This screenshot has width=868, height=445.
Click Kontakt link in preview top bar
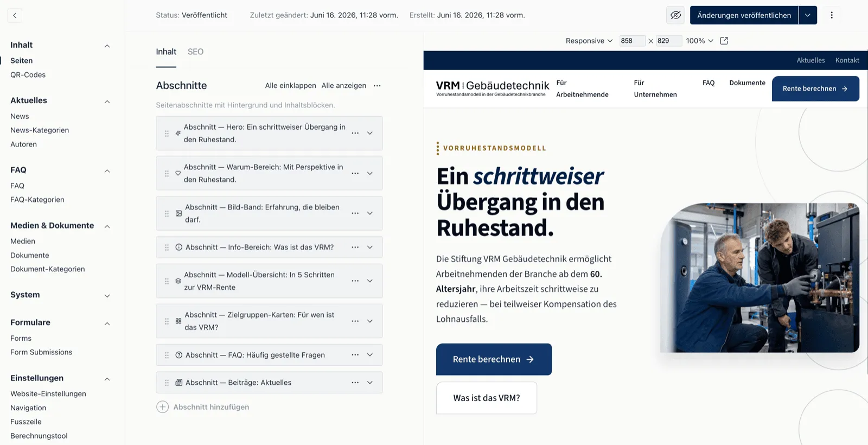[x=847, y=60]
